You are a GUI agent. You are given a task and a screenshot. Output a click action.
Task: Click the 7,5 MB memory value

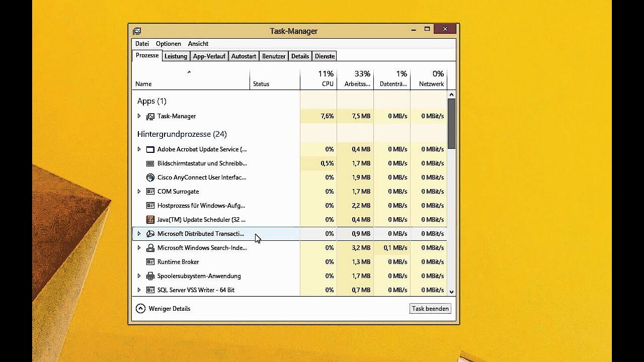click(361, 116)
